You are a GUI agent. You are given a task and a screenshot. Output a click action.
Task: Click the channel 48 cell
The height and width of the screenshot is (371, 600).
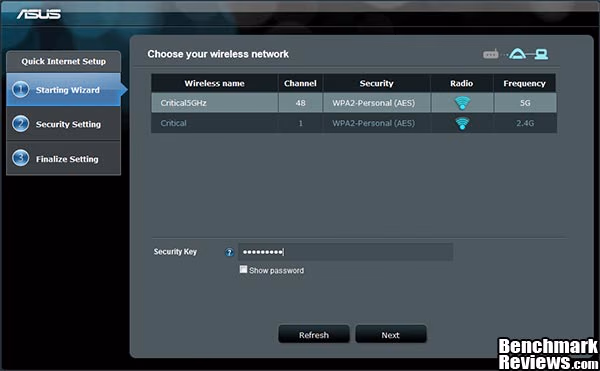300,103
